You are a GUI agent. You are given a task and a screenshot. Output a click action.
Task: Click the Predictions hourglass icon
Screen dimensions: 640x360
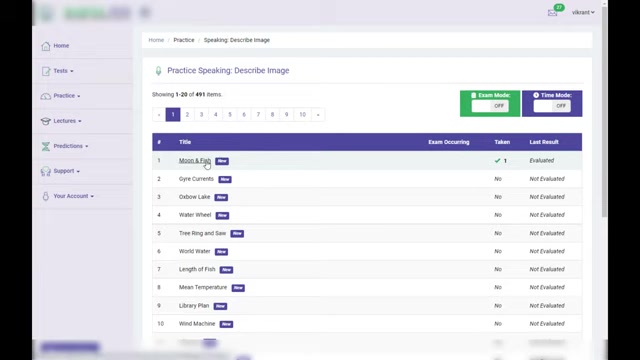click(46, 146)
